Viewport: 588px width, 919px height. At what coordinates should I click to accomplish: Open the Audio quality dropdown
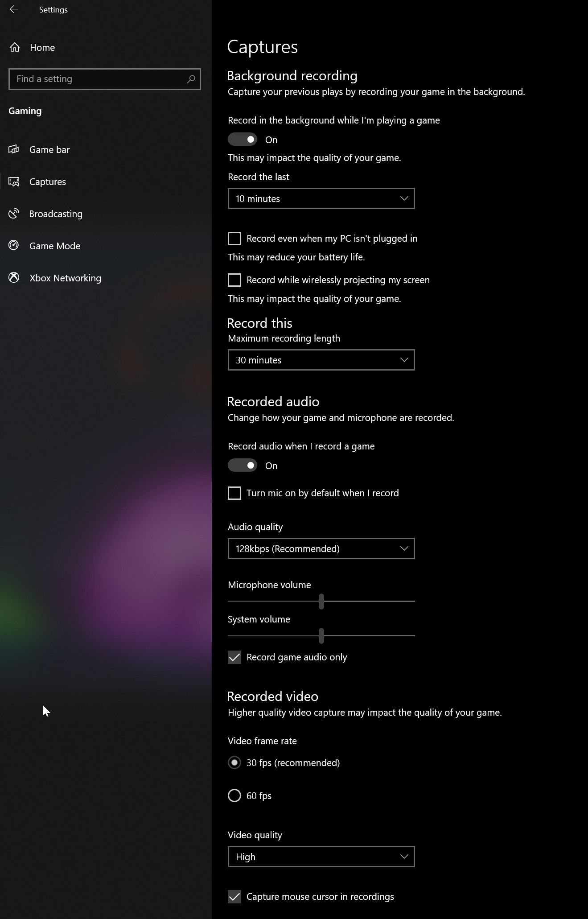(x=321, y=548)
